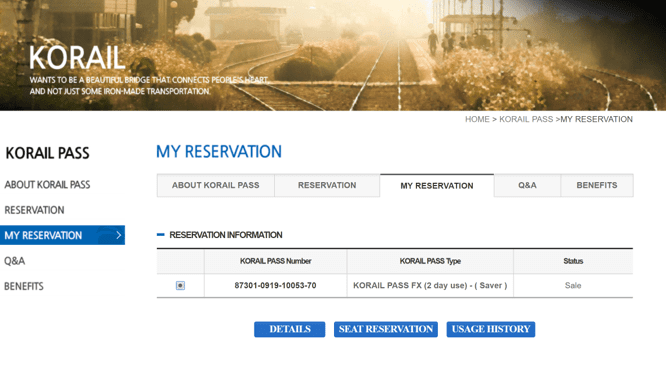666x382 pixels.
Task: Click the arrow on the MY RESERVATION sidebar item
Action: pos(119,235)
